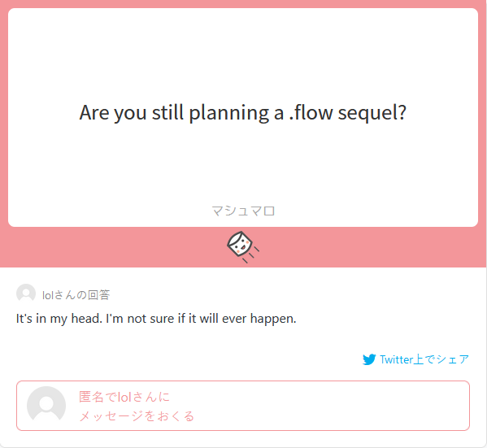Click the pink banner left of the mascot

(x=112, y=247)
